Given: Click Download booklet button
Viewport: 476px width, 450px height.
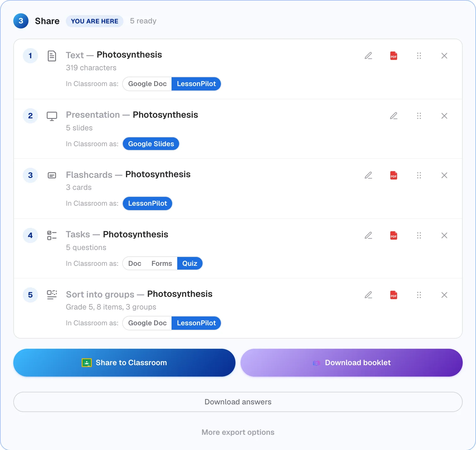Looking at the screenshot, I should pos(352,363).
